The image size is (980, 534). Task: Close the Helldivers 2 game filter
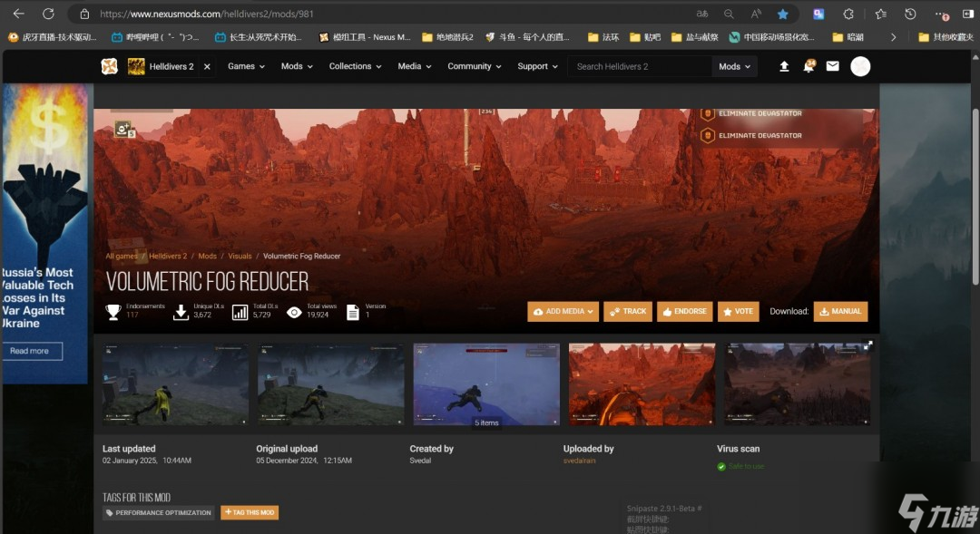click(207, 66)
